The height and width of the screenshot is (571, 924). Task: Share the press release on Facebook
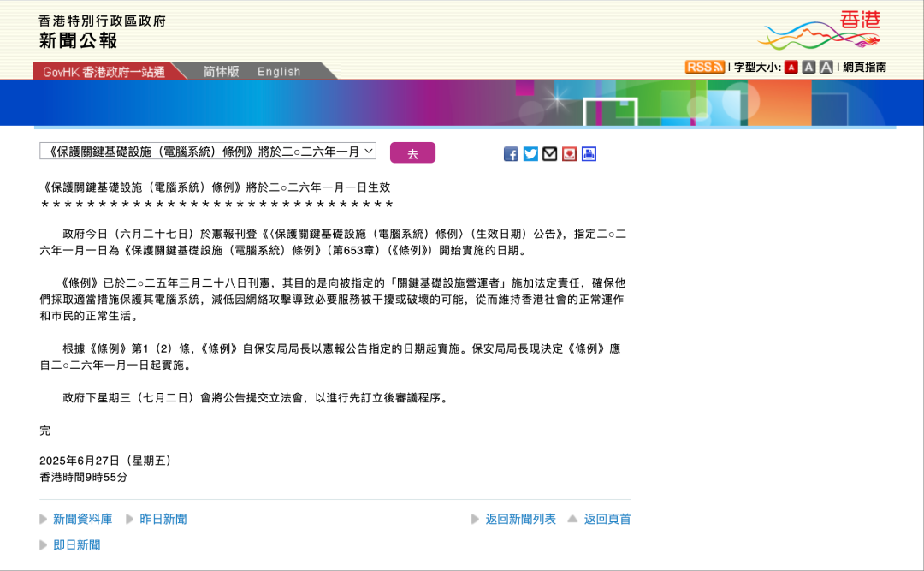[x=511, y=154]
